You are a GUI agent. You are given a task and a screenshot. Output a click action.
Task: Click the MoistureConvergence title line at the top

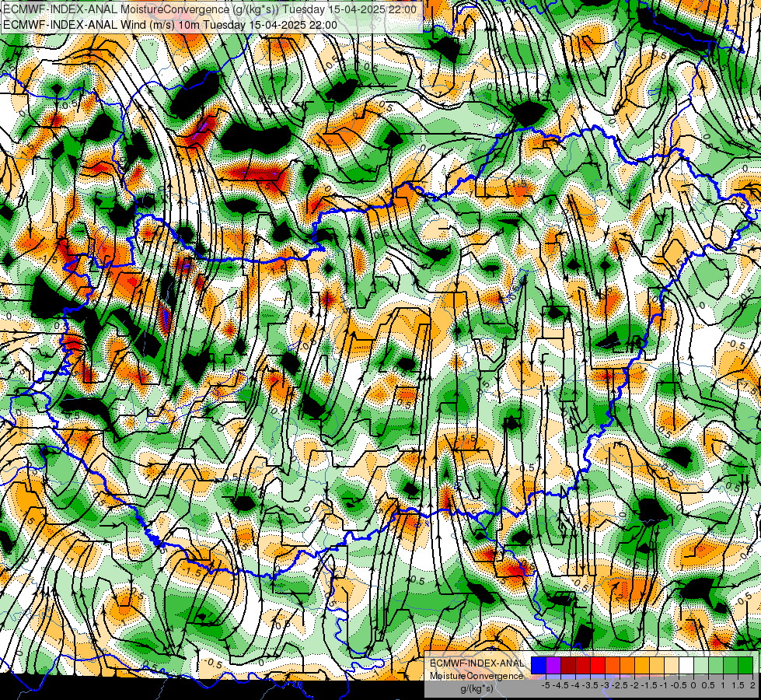(210, 9)
